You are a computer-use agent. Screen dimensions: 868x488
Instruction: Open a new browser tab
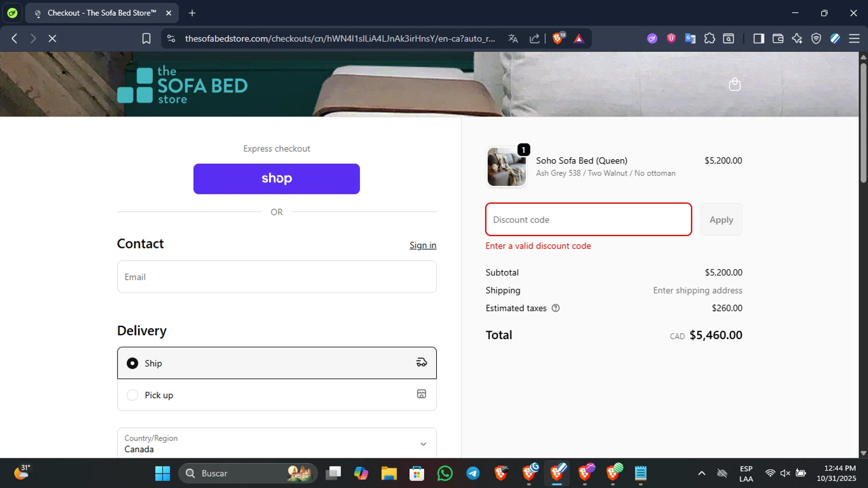(192, 13)
